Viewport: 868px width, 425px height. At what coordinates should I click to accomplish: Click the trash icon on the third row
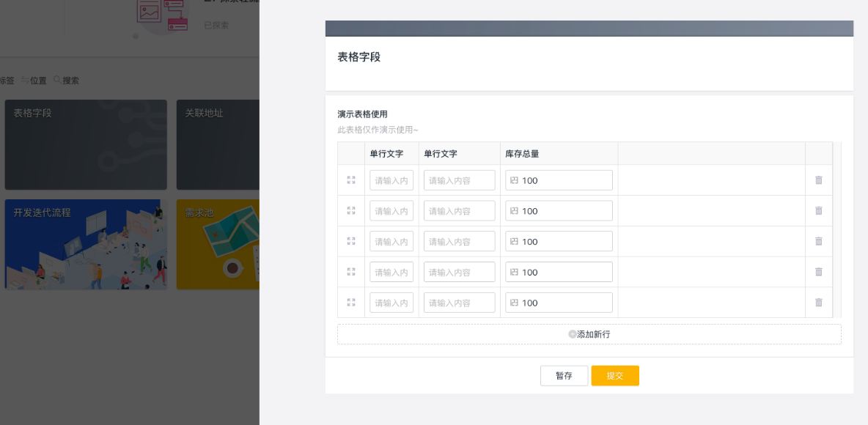819,241
